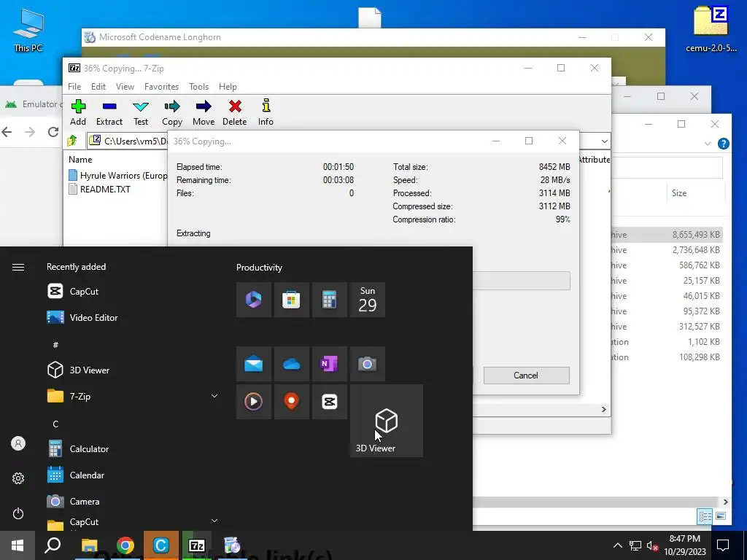Open Settings gear in Start menu
The width and height of the screenshot is (747, 560).
18,478
